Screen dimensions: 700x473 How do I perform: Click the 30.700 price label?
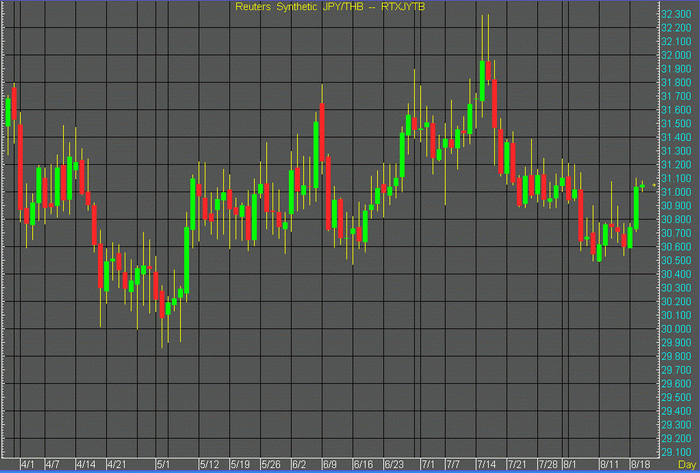(x=676, y=233)
